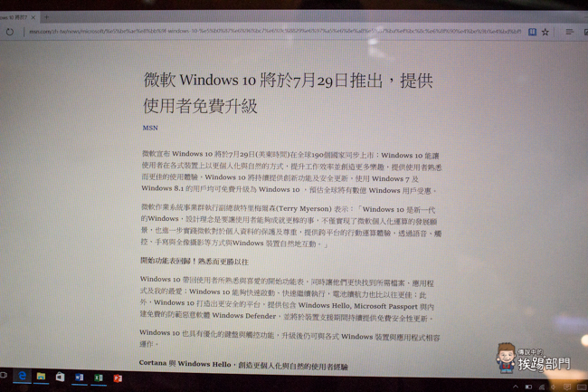Image resolution: width=588 pixels, height=392 pixels.
Task: Open a new tab plus button
Action: [x=46, y=17]
